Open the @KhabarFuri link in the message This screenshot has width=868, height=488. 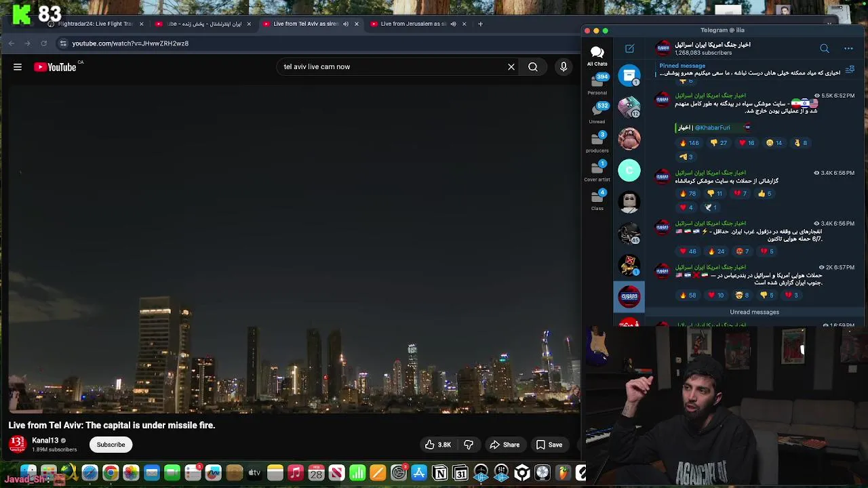[712, 127]
